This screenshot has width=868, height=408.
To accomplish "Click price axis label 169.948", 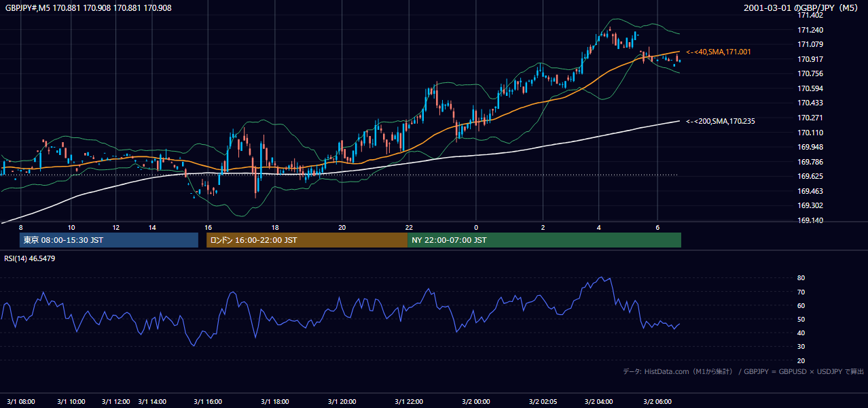I will coord(810,147).
